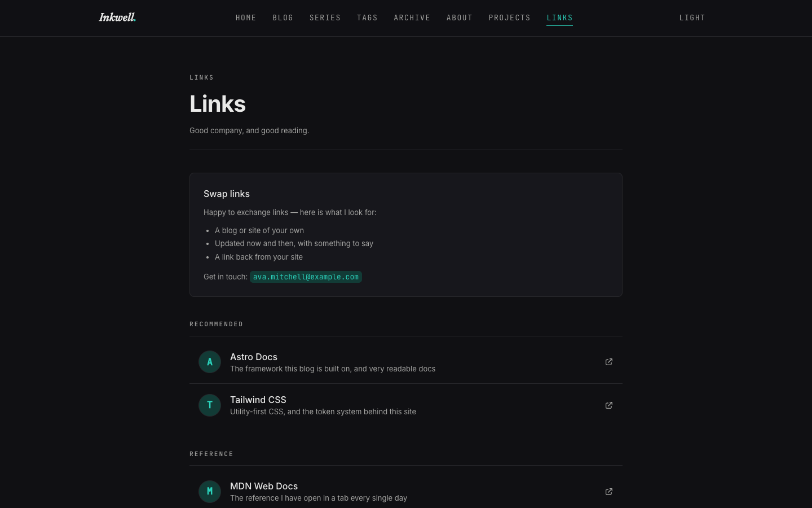Viewport: 812px width, 508px height.
Task: Click 'A blog or site of your own'
Action: click(x=259, y=230)
